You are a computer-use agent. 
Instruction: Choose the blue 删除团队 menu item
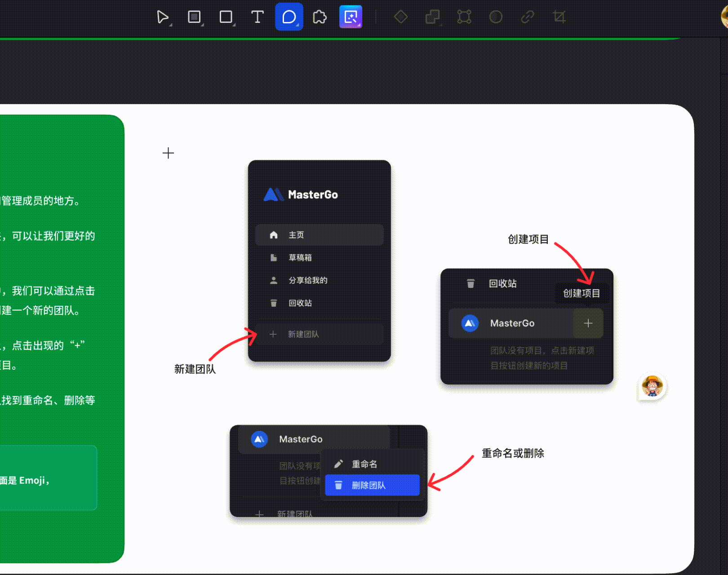point(372,485)
